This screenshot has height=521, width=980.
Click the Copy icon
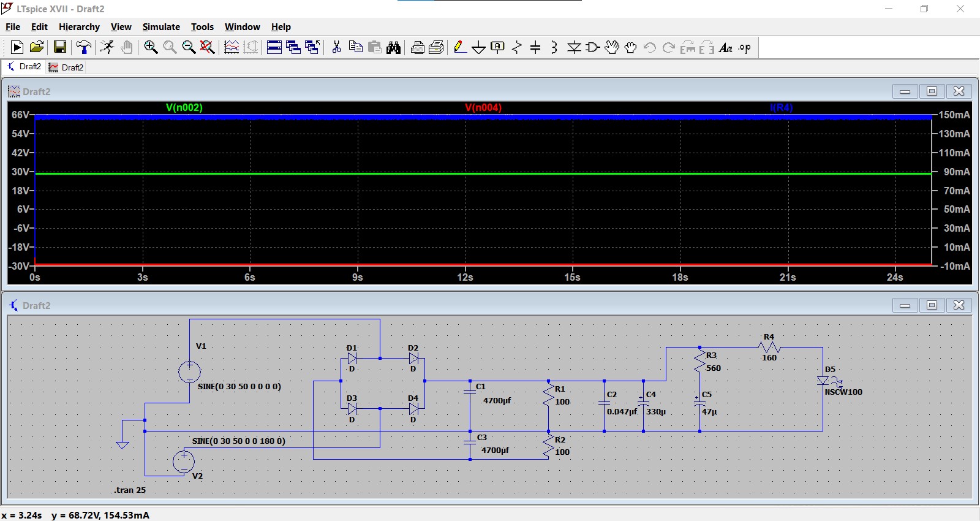(x=355, y=47)
